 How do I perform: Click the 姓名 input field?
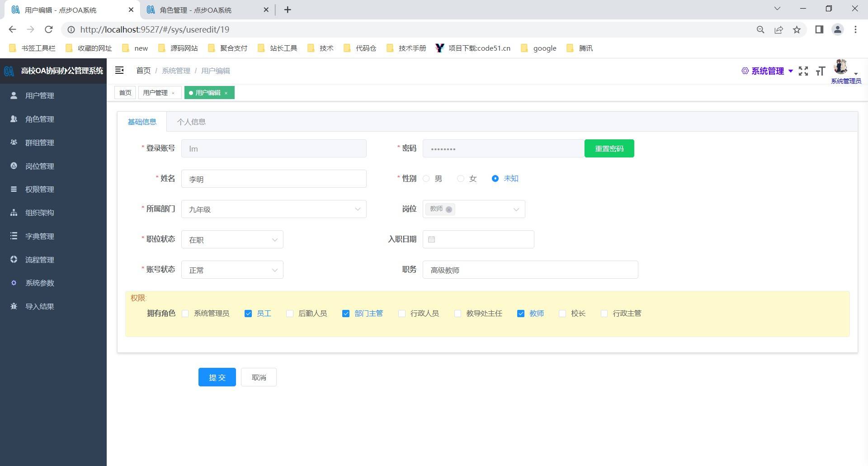[x=274, y=179]
